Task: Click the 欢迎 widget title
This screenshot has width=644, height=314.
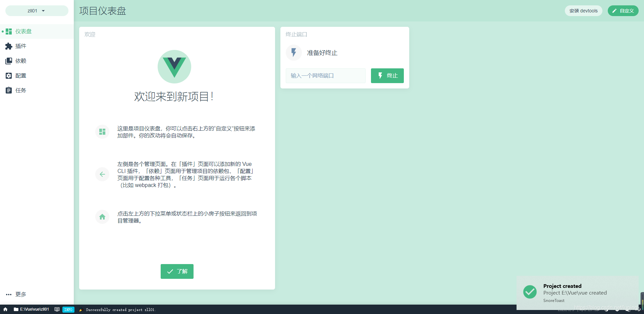Action: tap(90, 35)
